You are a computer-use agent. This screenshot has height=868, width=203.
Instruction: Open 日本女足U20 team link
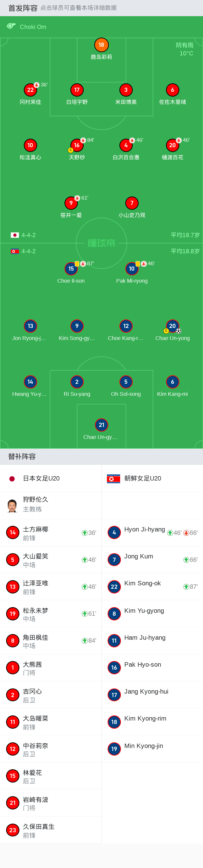coord(41,478)
